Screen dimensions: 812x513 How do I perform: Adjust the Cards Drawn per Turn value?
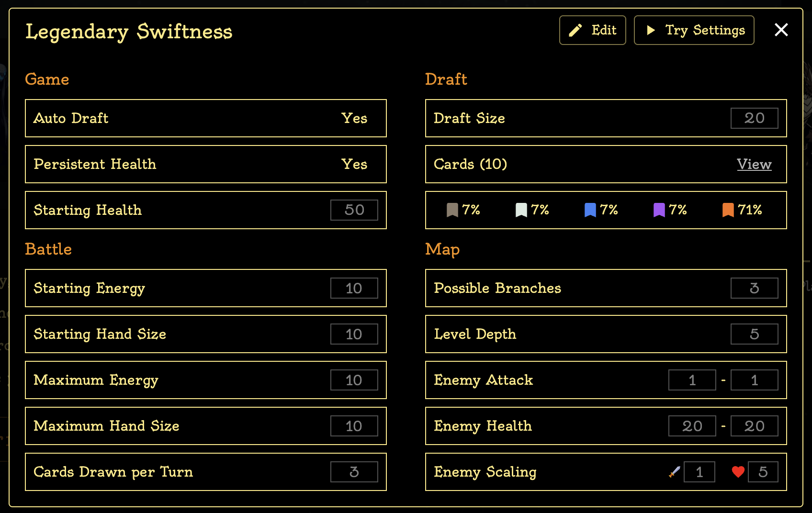[x=354, y=472]
